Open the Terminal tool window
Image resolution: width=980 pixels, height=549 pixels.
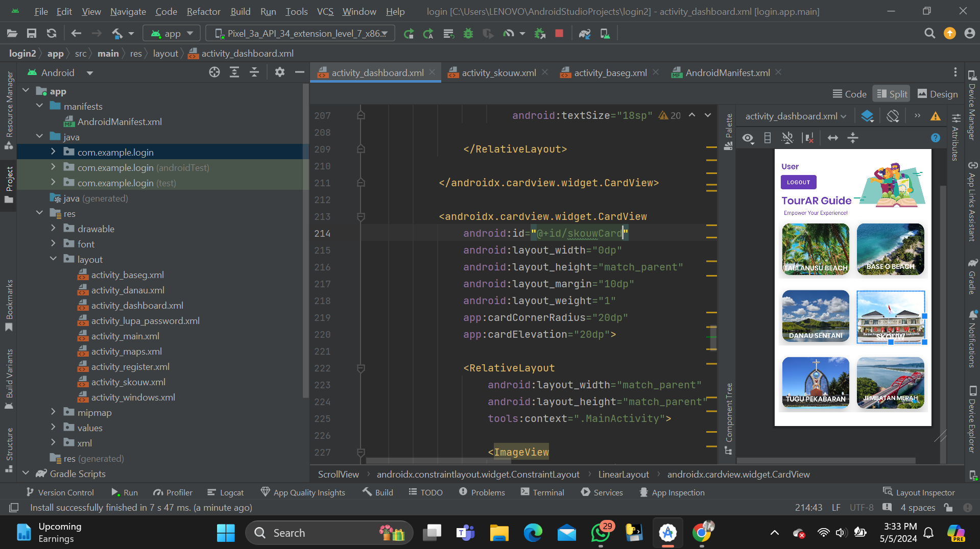point(542,492)
